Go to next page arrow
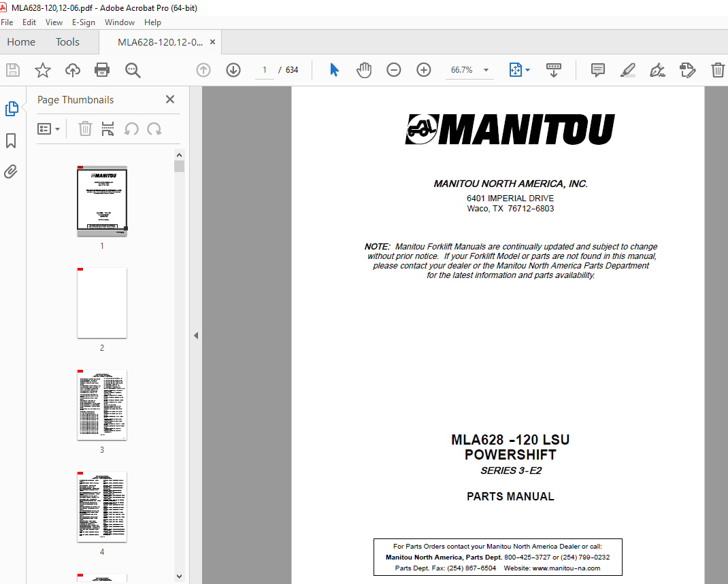 [233, 70]
